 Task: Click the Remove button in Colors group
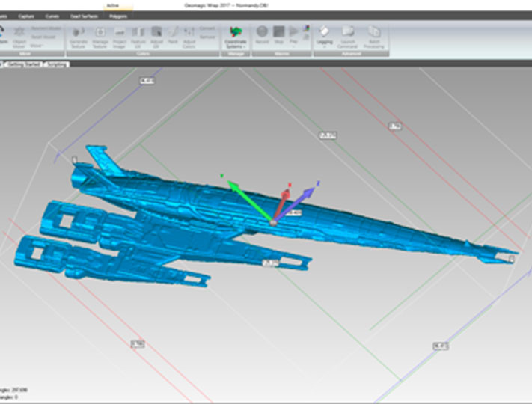[x=207, y=36]
